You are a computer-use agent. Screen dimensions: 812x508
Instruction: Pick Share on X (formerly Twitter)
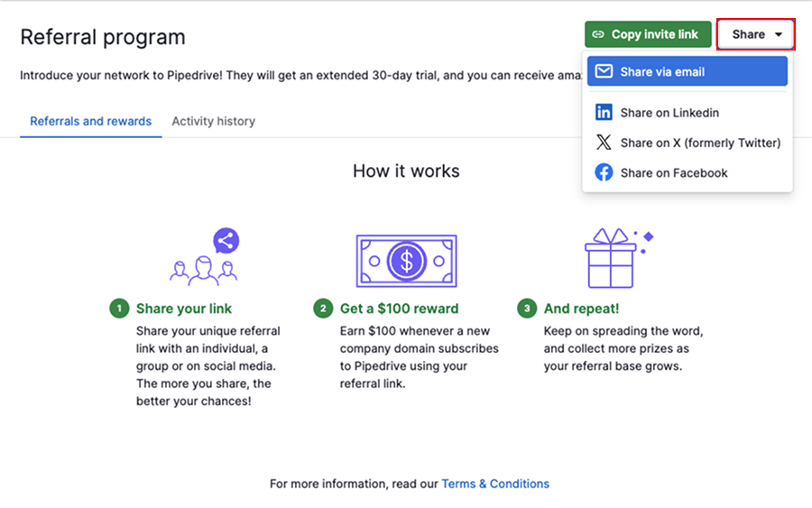[x=700, y=143]
